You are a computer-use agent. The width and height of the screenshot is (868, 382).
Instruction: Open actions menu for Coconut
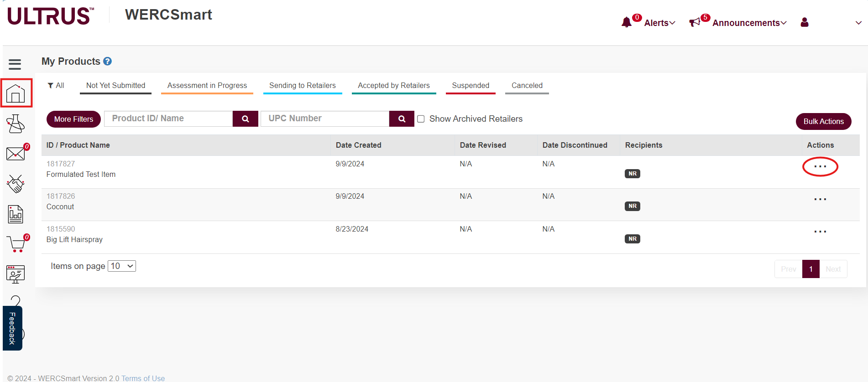click(820, 199)
